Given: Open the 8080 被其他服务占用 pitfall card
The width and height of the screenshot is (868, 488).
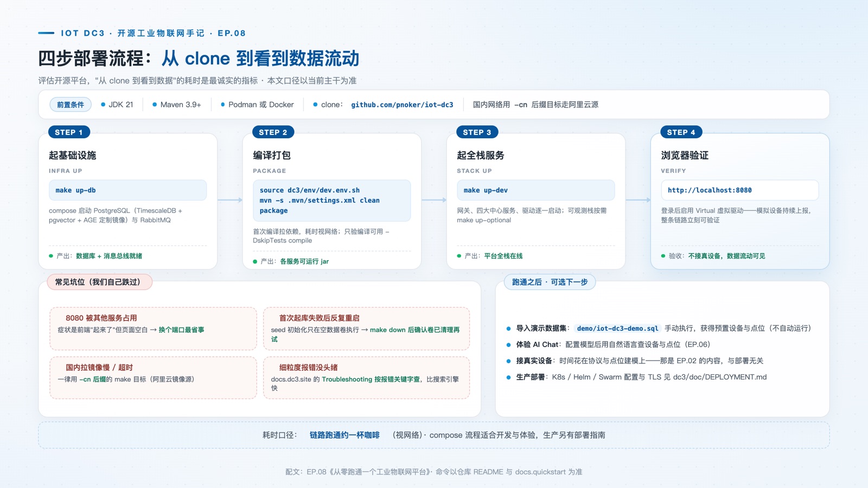Looking at the screenshot, I should click(x=153, y=329).
